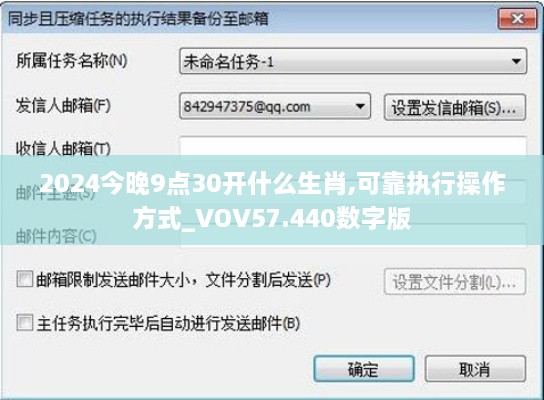The height and width of the screenshot is (400, 544).
Task: Cancel with the 取消 button
Action: [475, 369]
